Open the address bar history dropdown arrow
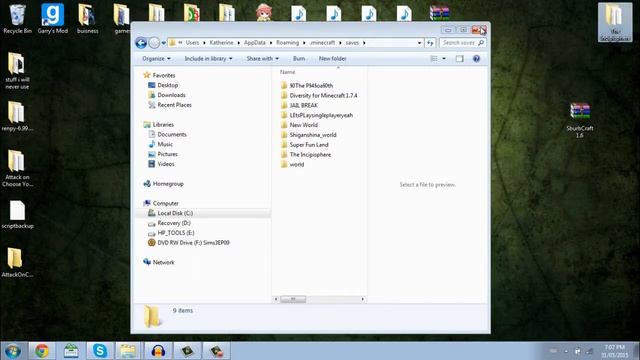Image resolution: width=640 pixels, height=360 pixels. [419, 42]
